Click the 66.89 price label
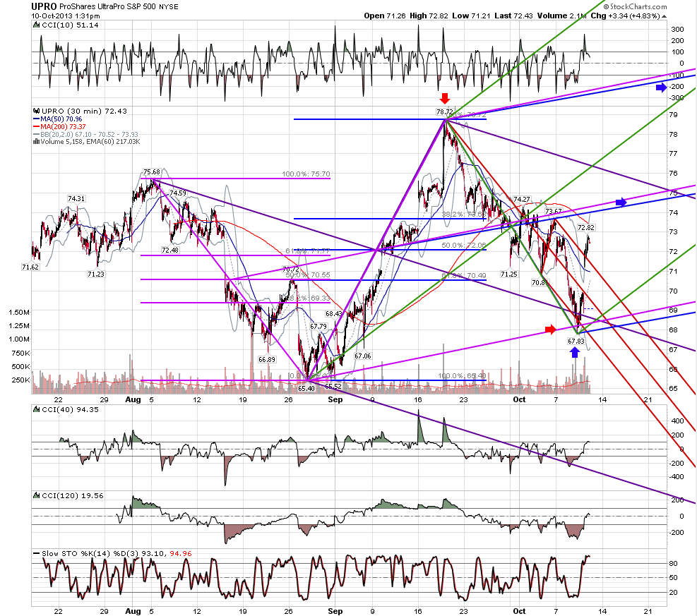The width and height of the screenshot is (697, 616). pyautogui.click(x=267, y=359)
